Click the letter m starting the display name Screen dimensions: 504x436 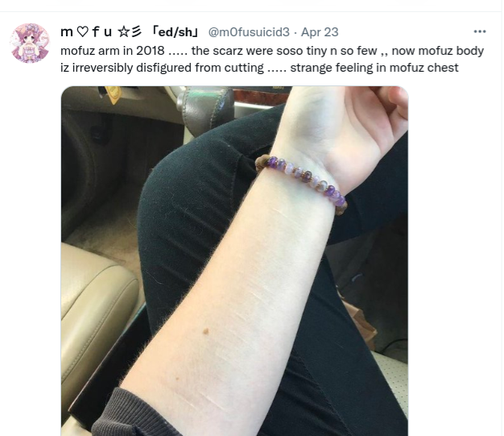(x=67, y=32)
